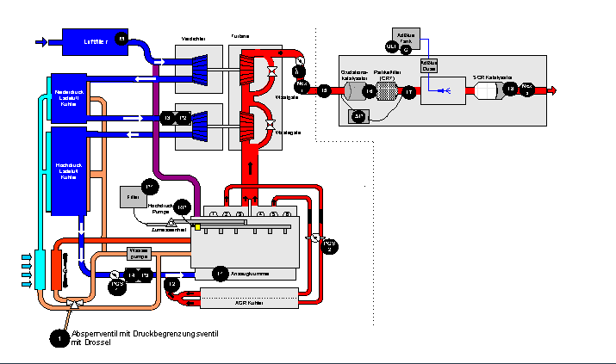Select the ΔP differential pressure sensor
Screen dimensions: 616x364
tap(358, 116)
